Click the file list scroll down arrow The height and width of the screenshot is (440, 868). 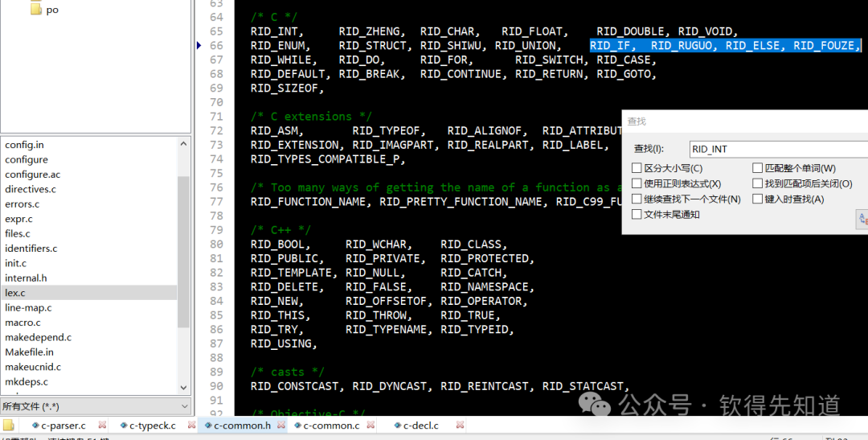click(x=184, y=388)
